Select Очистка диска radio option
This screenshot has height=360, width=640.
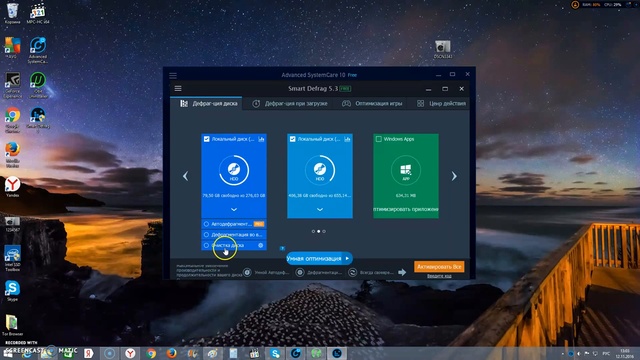click(207, 245)
